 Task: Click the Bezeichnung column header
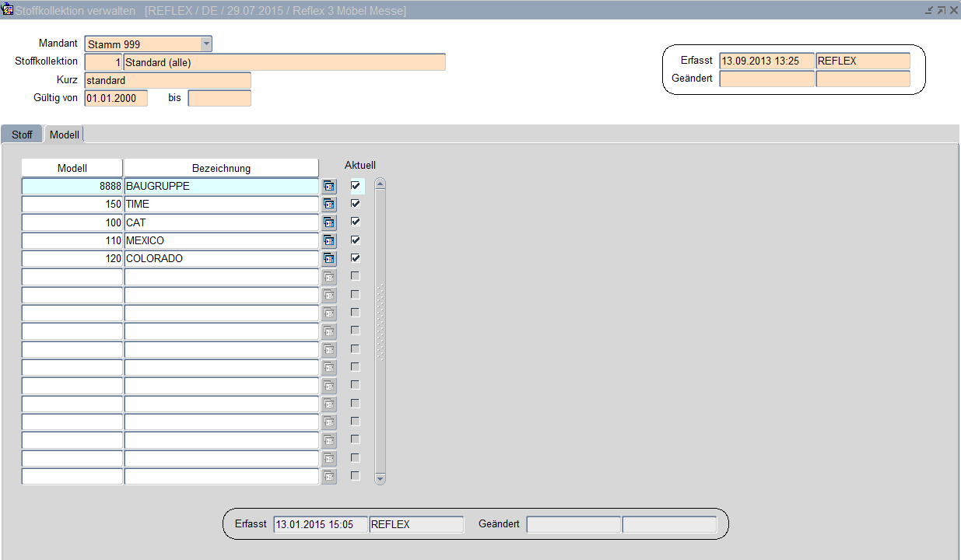point(221,168)
